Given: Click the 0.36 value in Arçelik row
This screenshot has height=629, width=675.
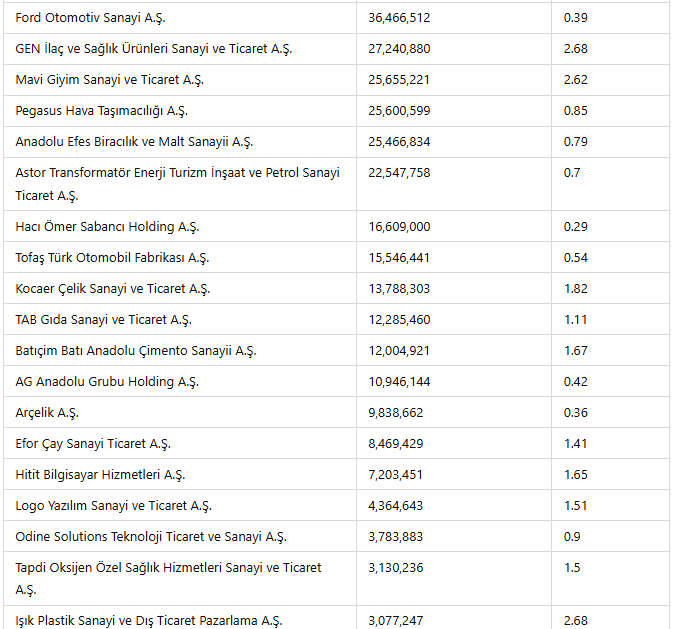Looking at the screenshot, I should click(576, 412).
